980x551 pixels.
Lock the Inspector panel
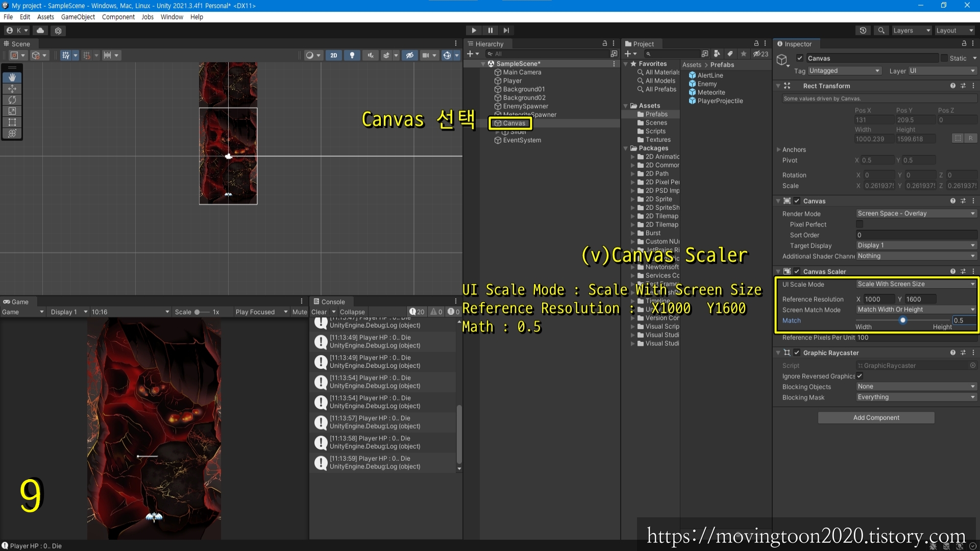[964, 44]
